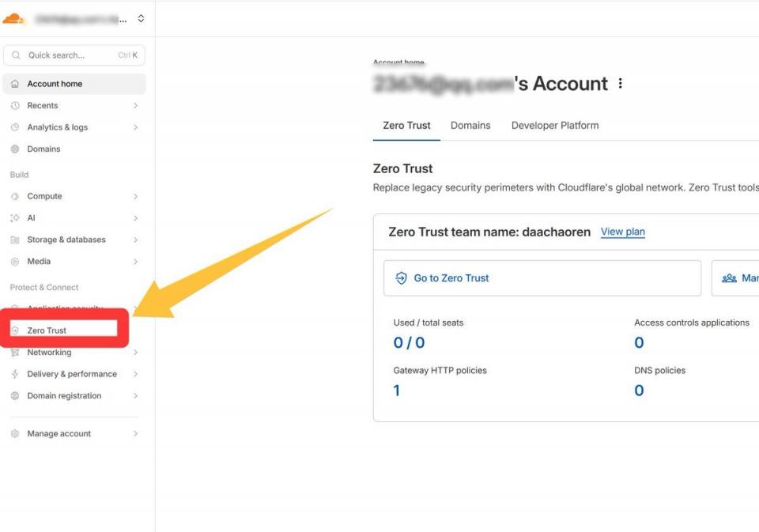Click the Domains globe icon in sidebar
759x532 pixels.
15,149
